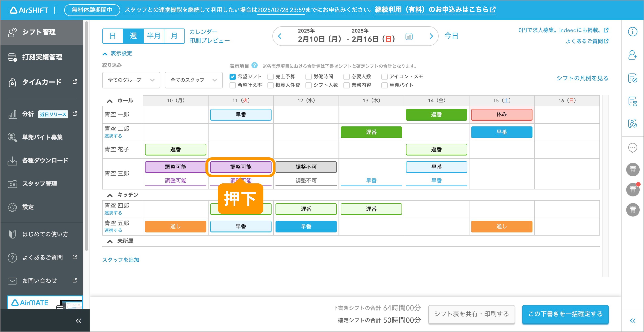
Task: Select 青空 五郎's orange 通し shift on Monday
Action: click(175, 226)
